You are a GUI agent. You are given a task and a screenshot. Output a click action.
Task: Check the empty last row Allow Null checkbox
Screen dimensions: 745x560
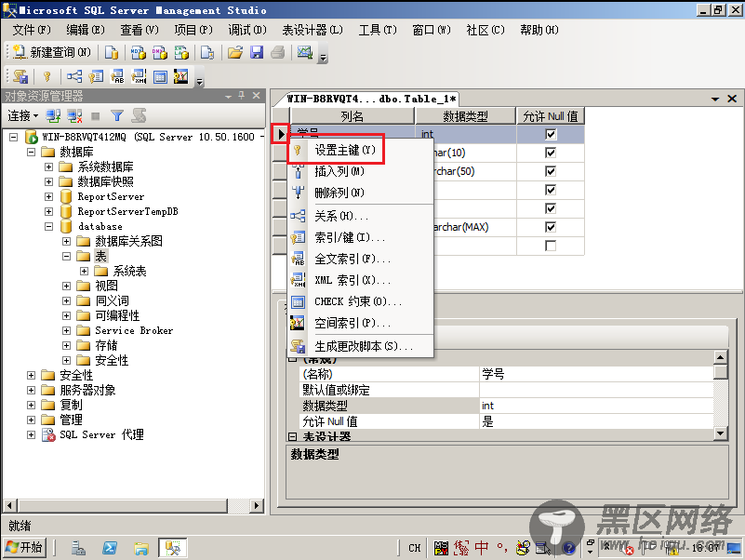click(x=551, y=246)
